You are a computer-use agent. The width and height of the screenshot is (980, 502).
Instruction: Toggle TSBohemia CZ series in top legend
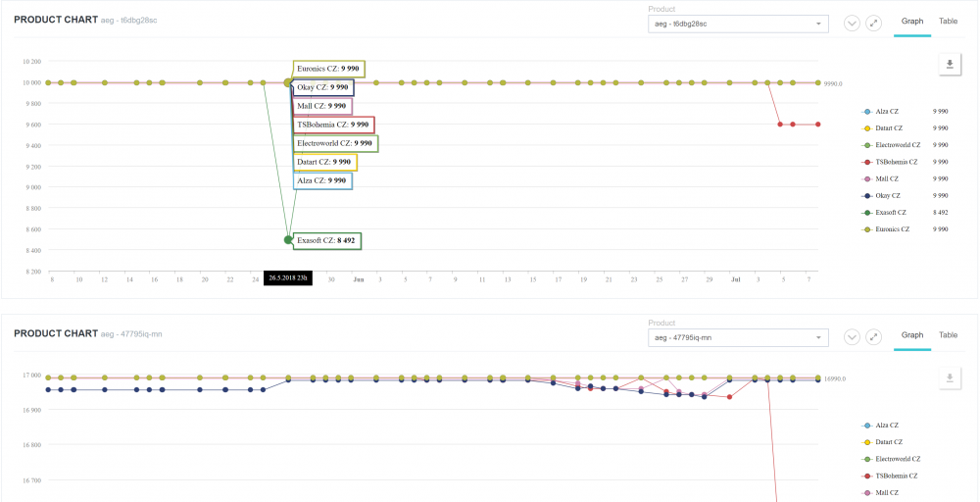click(890, 162)
